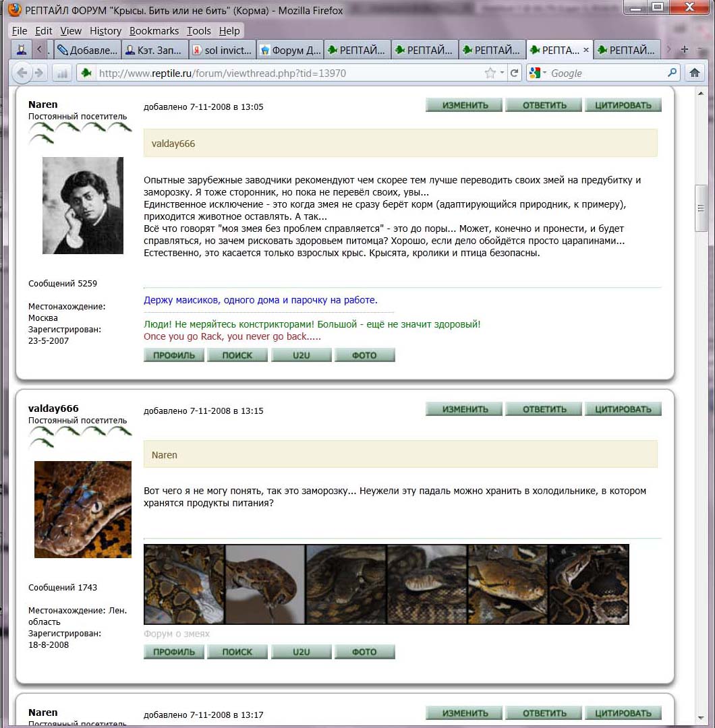The height and width of the screenshot is (728, 715).
Task: Open a new tab with plus icon
Action: point(684,49)
